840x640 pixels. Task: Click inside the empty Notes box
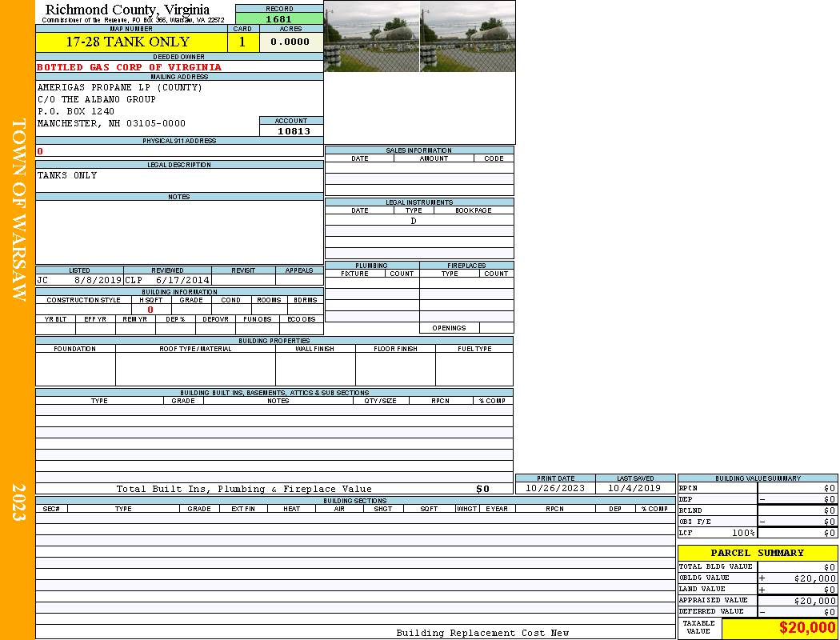click(179, 232)
